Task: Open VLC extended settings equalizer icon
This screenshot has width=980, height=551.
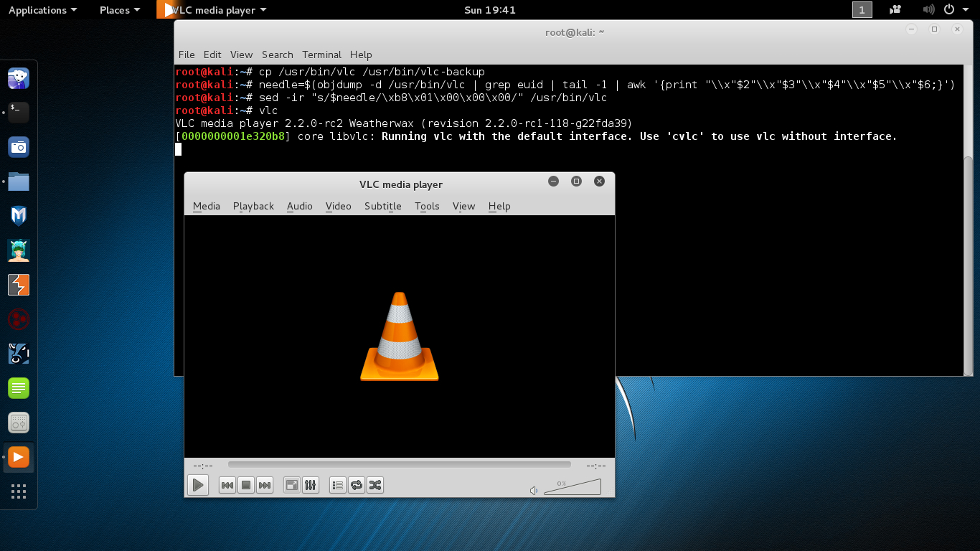Action: [x=311, y=486]
